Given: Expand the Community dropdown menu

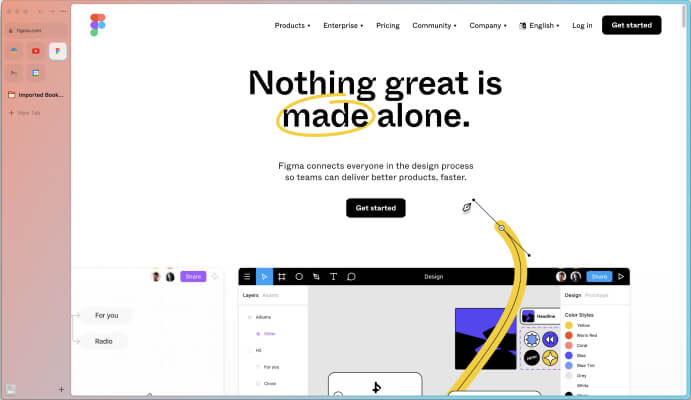Looking at the screenshot, I should coord(434,25).
